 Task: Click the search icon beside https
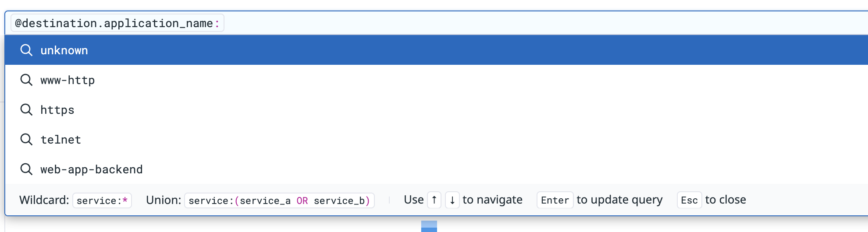coord(26,110)
